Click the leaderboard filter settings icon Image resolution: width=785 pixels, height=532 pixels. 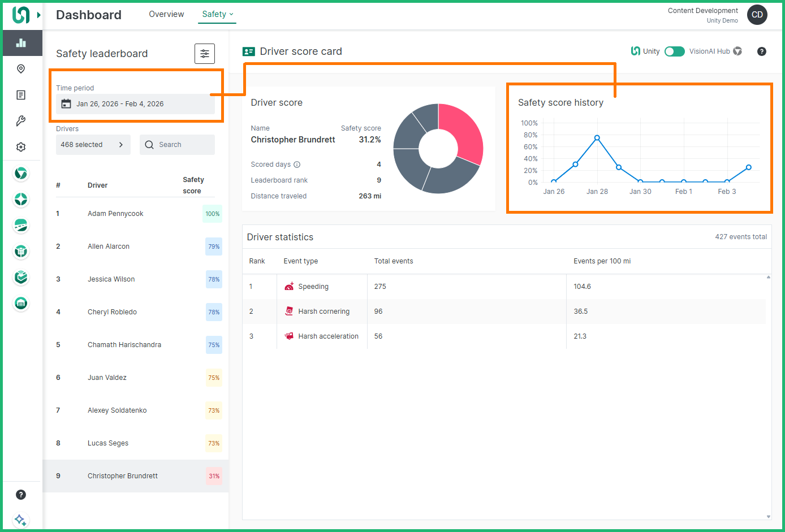(204, 54)
